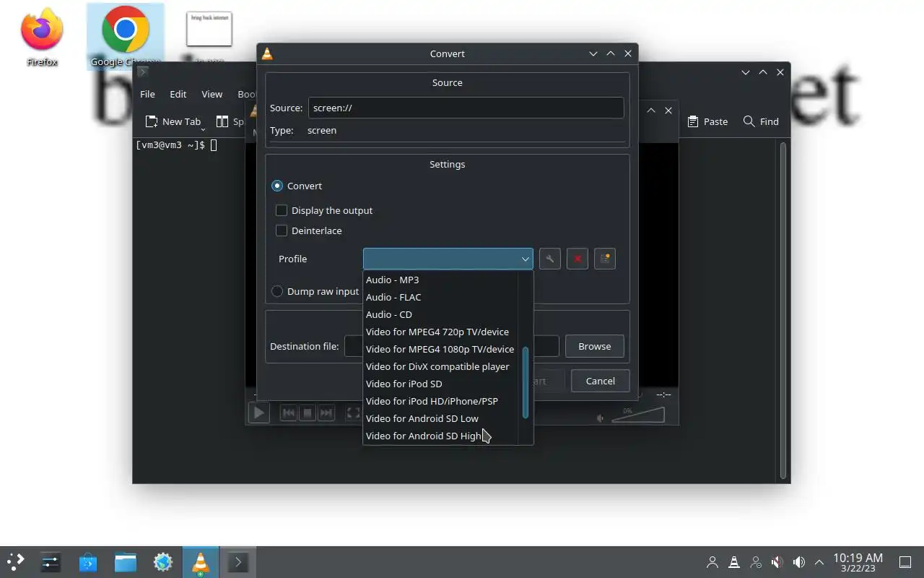Select the Dump raw input radio button

click(277, 291)
